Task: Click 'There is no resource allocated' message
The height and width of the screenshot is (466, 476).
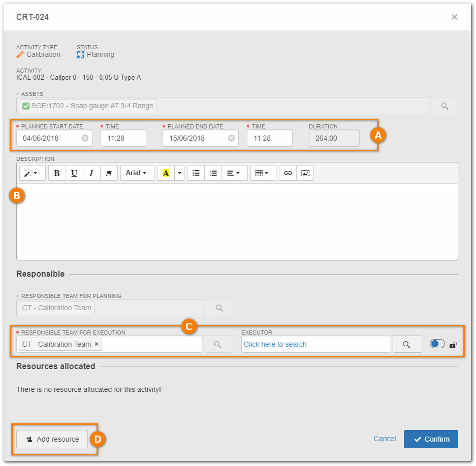Action: click(88, 389)
